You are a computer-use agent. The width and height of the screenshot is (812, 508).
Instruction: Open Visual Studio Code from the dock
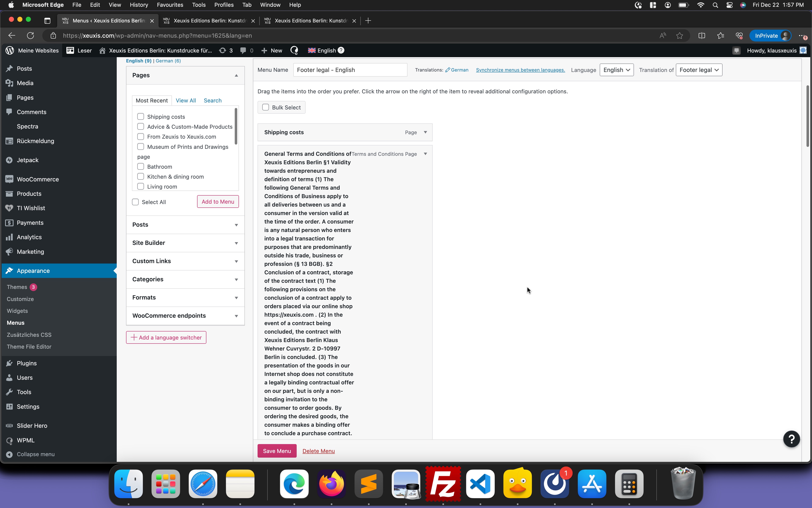(480, 484)
